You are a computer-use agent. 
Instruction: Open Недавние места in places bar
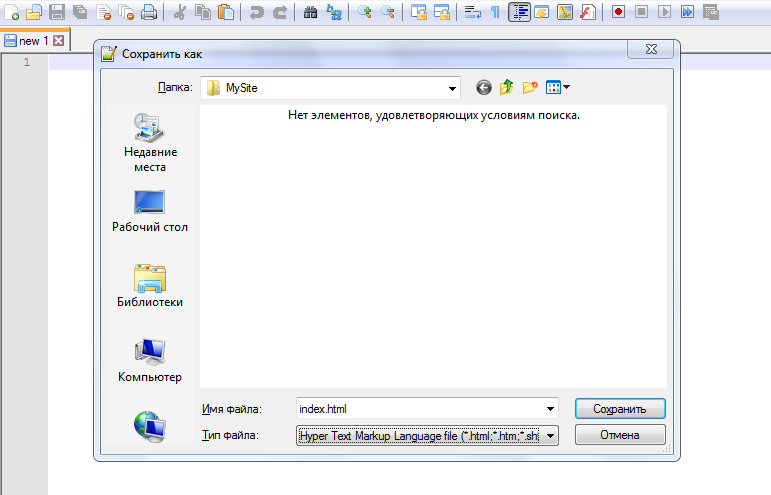click(x=150, y=143)
